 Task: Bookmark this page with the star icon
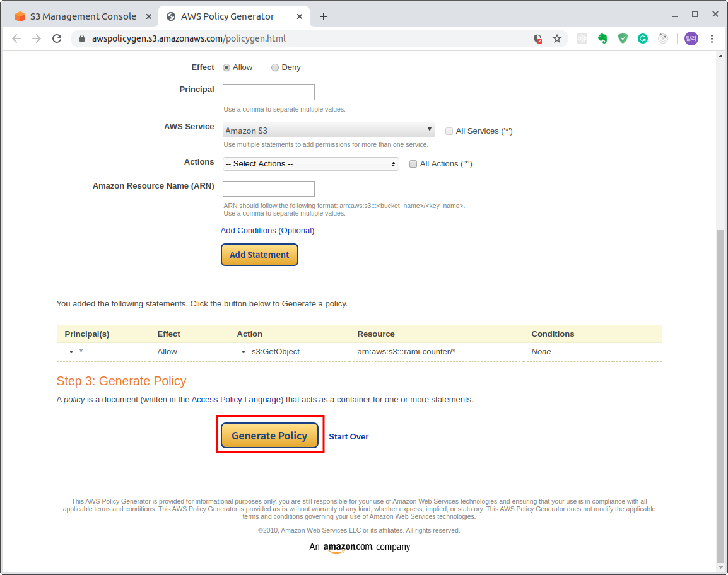coord(557,38)
